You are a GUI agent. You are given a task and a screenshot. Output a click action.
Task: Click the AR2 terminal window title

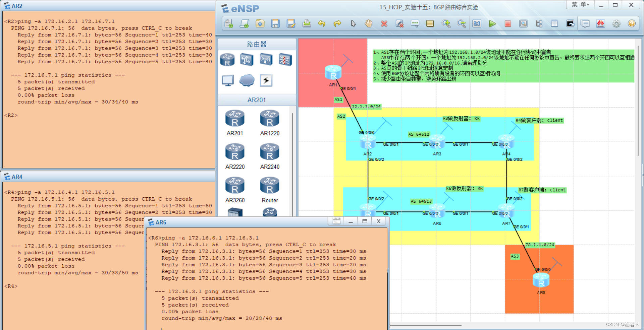17,6
